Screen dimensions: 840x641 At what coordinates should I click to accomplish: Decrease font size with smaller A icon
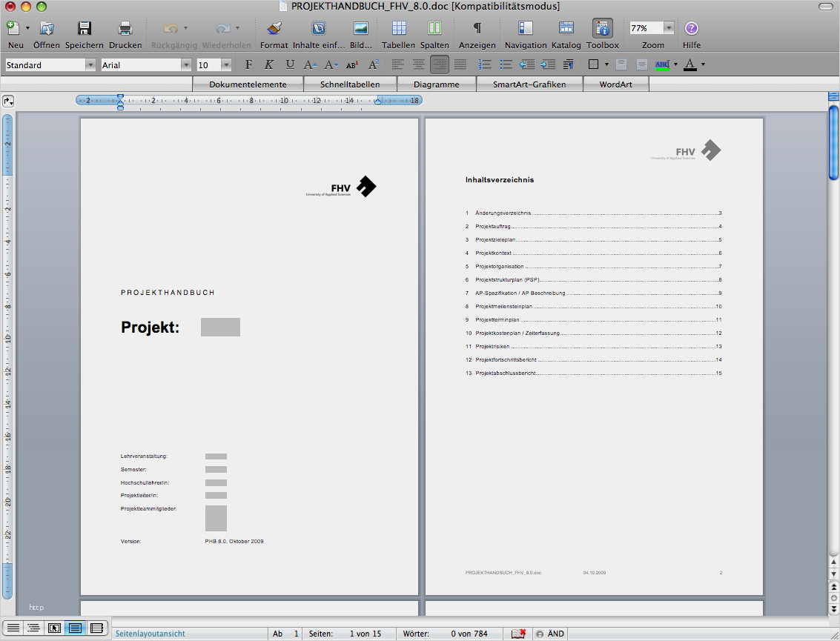point(331,64)
